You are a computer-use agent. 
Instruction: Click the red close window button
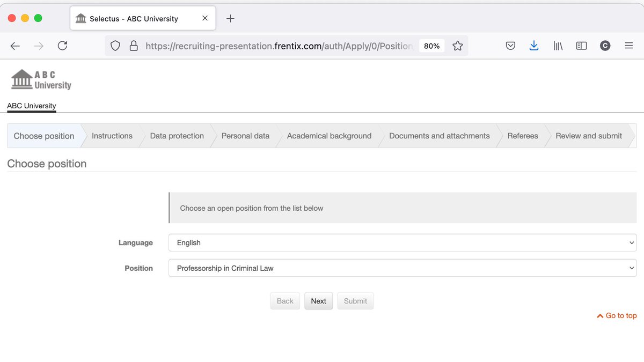[12, 18]
